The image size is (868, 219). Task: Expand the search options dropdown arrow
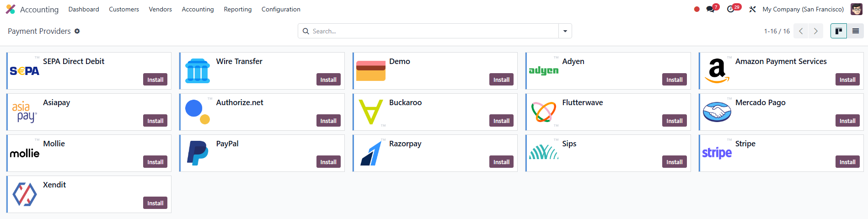565,31
